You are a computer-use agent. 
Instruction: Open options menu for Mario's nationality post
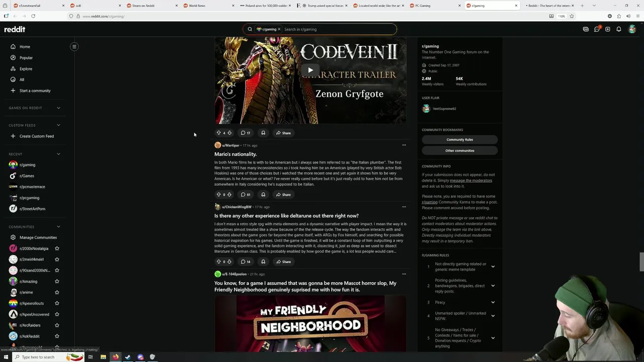click(404, 145)
